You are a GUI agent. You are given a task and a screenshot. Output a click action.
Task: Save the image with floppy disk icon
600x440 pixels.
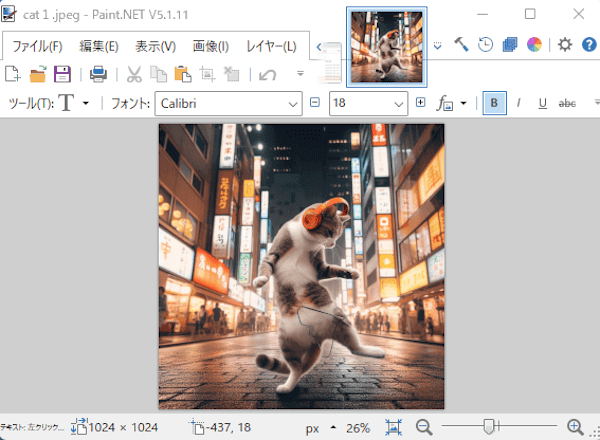click(62, 74)
